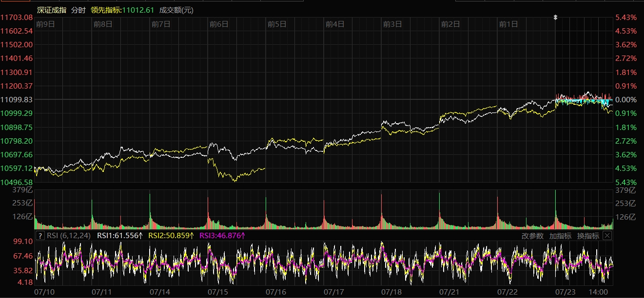Click 换指标 to switch the indicator
The height and width of the screenshot is (298, 644).
(x=588, y=236)
